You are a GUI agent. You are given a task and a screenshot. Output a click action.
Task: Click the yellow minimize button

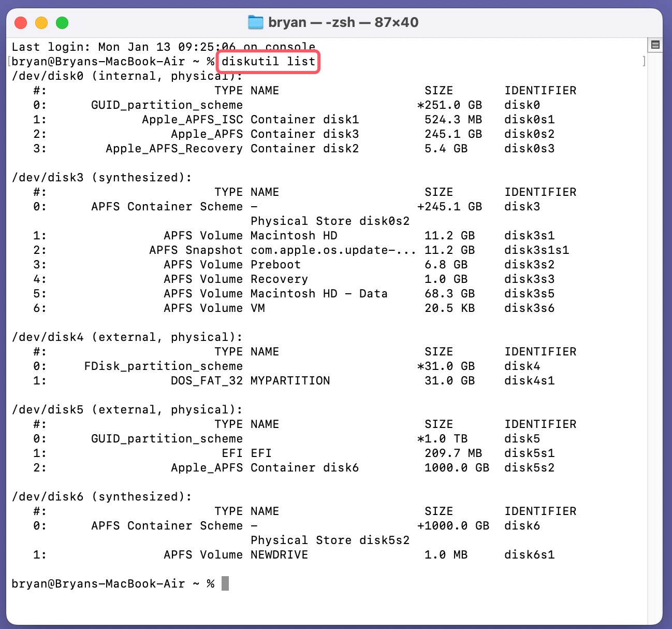pyautogui.click(x=41, y=22)
